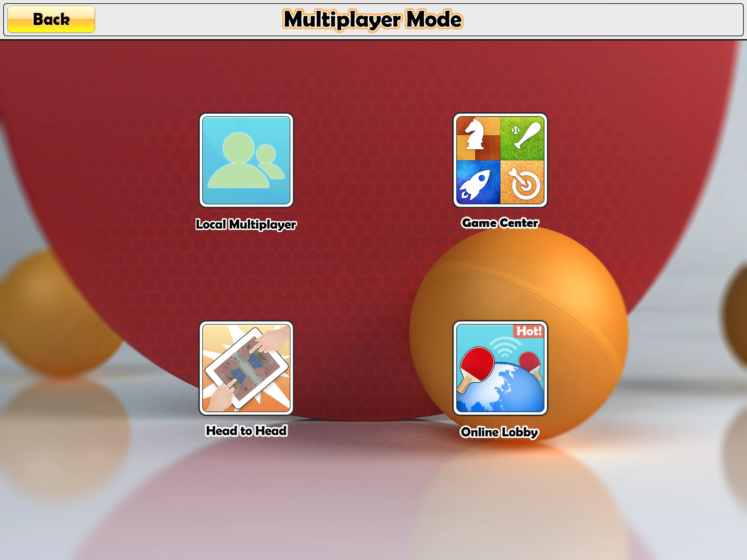
Task: Tap the 'Online Lobby' text label
Action: 499,432
